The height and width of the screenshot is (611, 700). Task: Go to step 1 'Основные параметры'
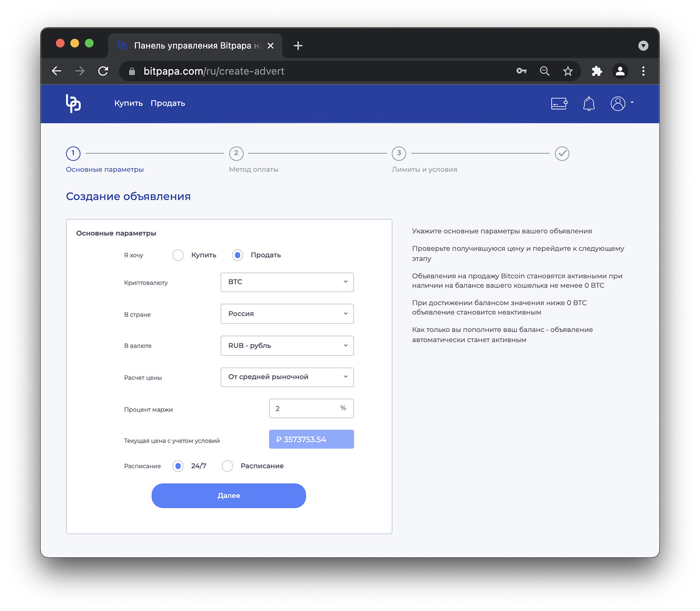73,153
